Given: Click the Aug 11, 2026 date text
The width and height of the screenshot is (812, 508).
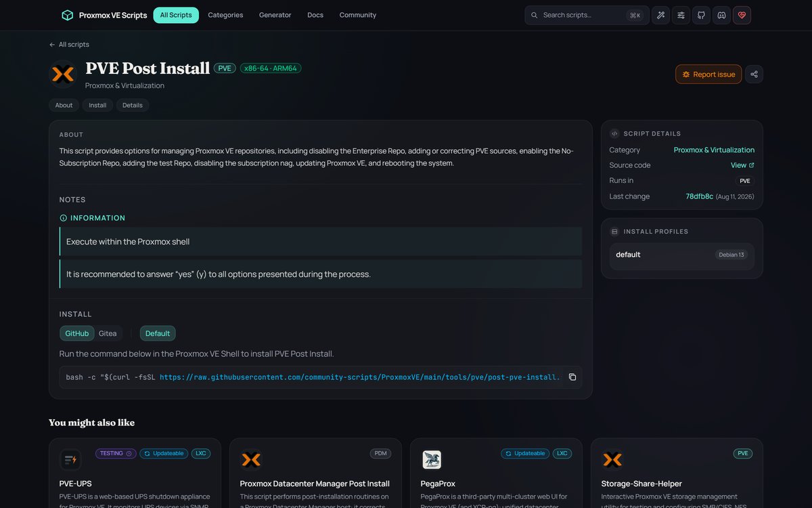Looking at the screenshot, I should 735,196.
